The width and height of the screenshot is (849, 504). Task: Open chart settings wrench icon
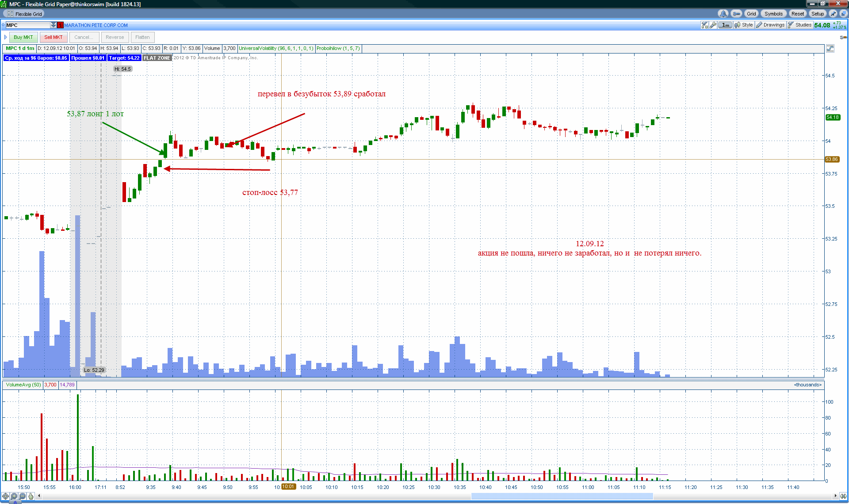713,25
